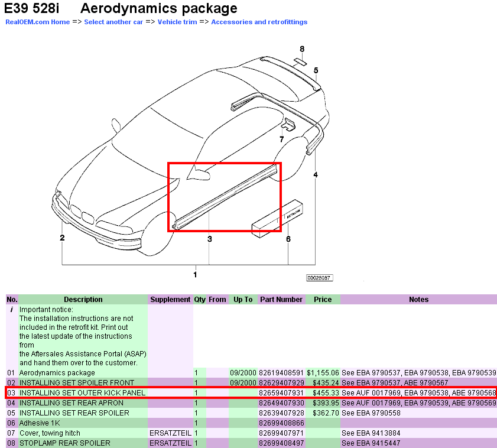
Task: Click callout number 7 in the diagram
Action: 281,139
